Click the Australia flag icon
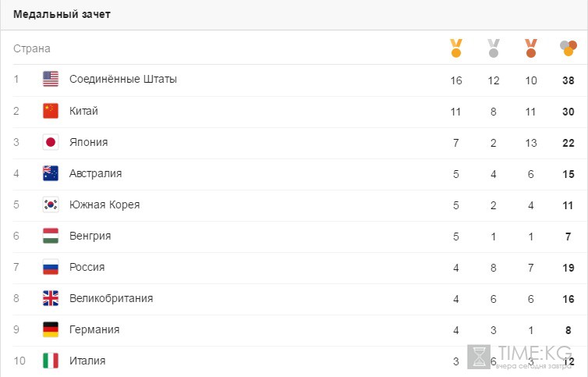 pos(51,173)
